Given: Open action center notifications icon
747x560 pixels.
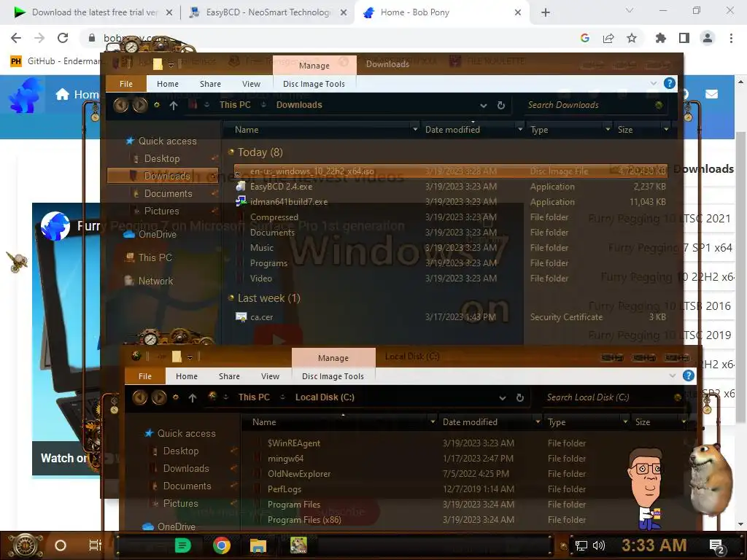Looking at the screenshot, I should point(717,546).
